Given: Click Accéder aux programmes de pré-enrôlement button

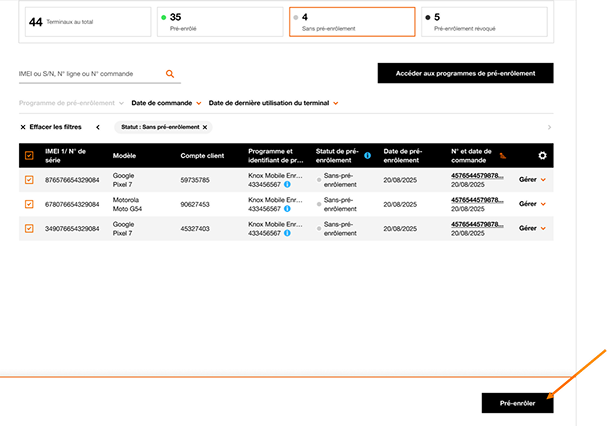Looking at the screenshot, I should point(465,73).
